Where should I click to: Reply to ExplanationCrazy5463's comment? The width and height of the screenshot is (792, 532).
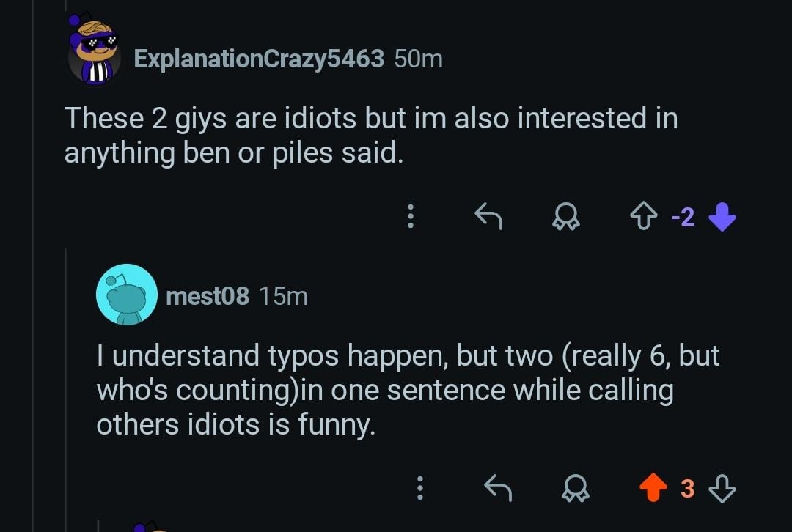[x=488, y=216]
